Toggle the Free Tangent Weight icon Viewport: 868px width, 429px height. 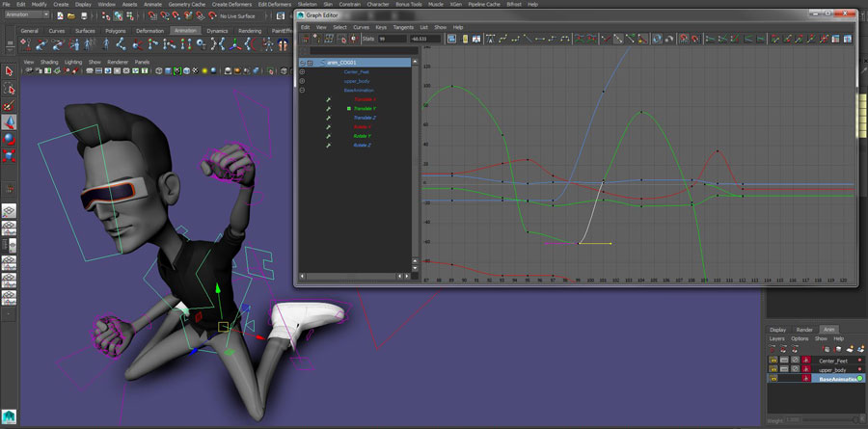631,39
